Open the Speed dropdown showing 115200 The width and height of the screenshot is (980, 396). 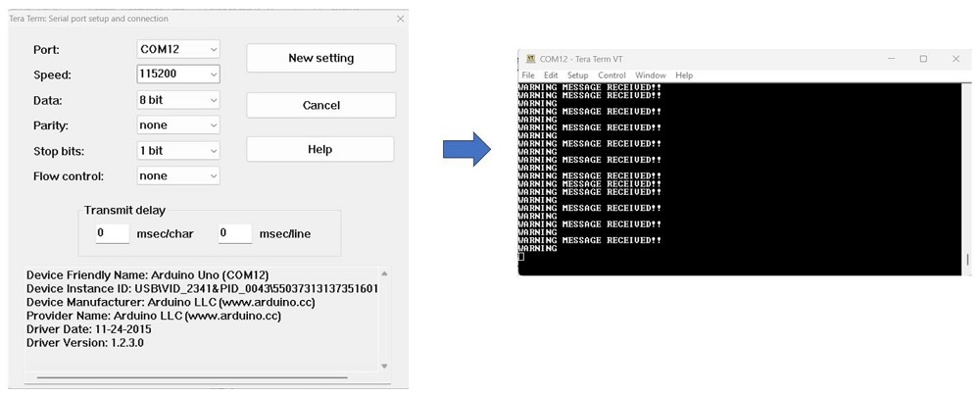point(178,74)
